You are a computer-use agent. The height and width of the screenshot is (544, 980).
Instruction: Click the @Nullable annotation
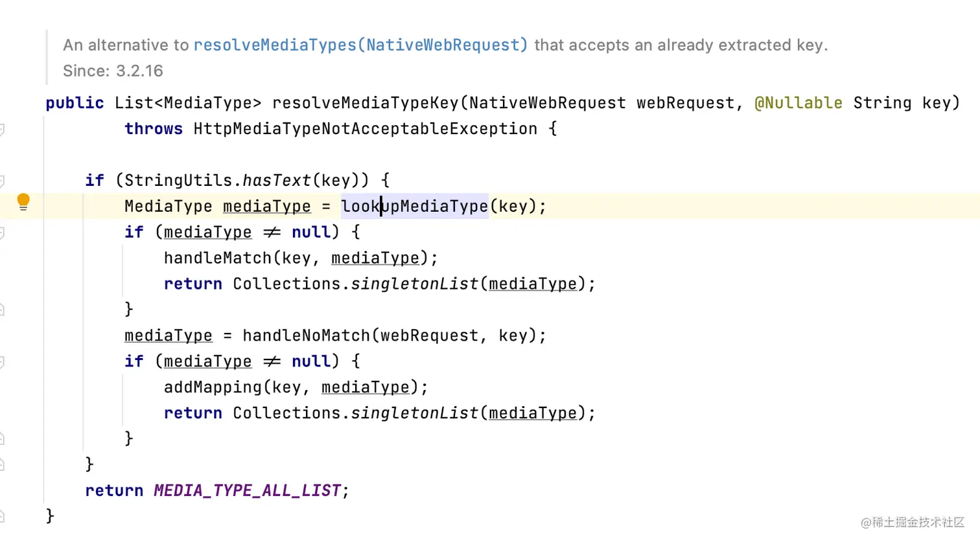(799, 103)
